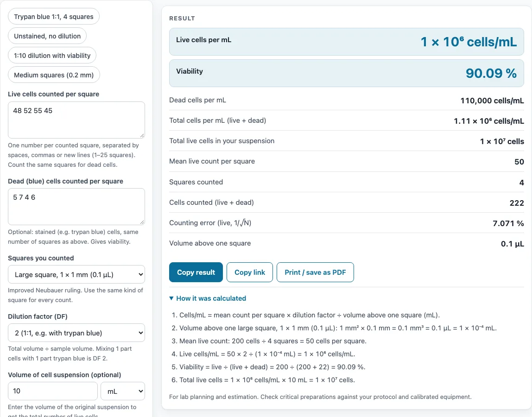Click the Dead cells per mL label

tap(197, 100)
